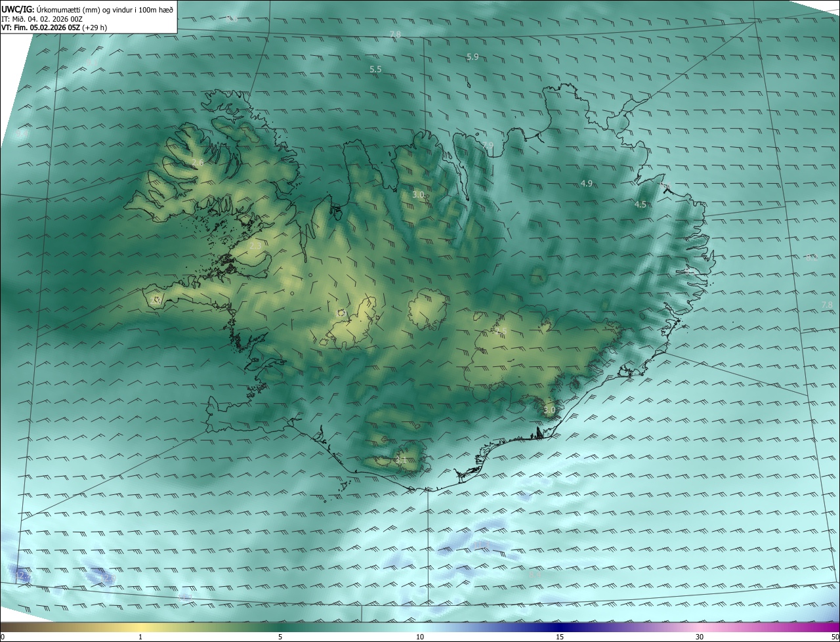This screenshot has width=840, height=642.
Task: Click the 30 tick label on the color scale
Action: pos(700,637)
